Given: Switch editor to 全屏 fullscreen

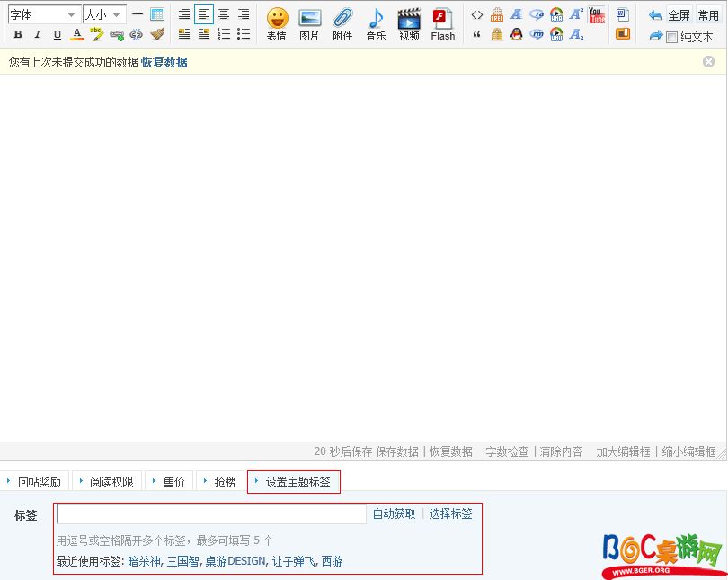Looking at the screenshot, I should coord(679,15).
